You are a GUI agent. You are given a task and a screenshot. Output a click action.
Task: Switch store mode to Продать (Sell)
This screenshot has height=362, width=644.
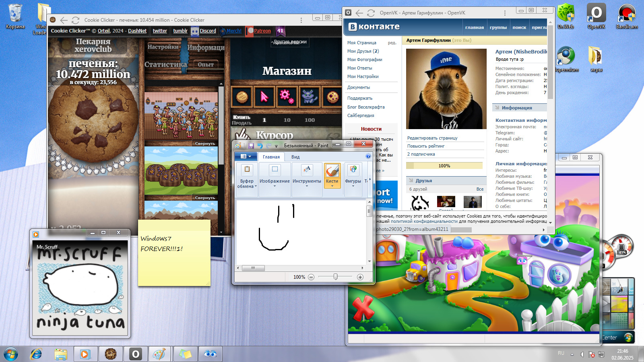pos(242,123)
